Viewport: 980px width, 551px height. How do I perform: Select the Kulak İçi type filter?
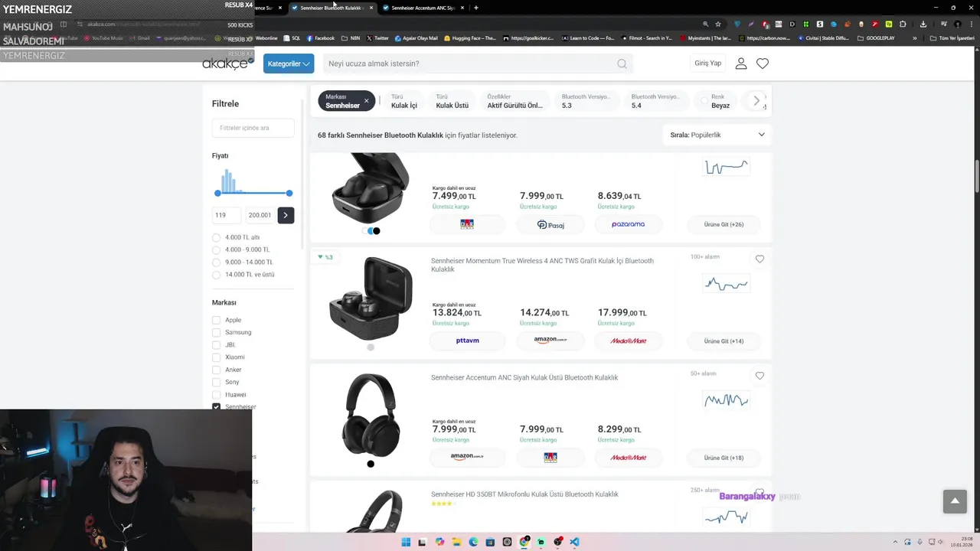(404, 101)
